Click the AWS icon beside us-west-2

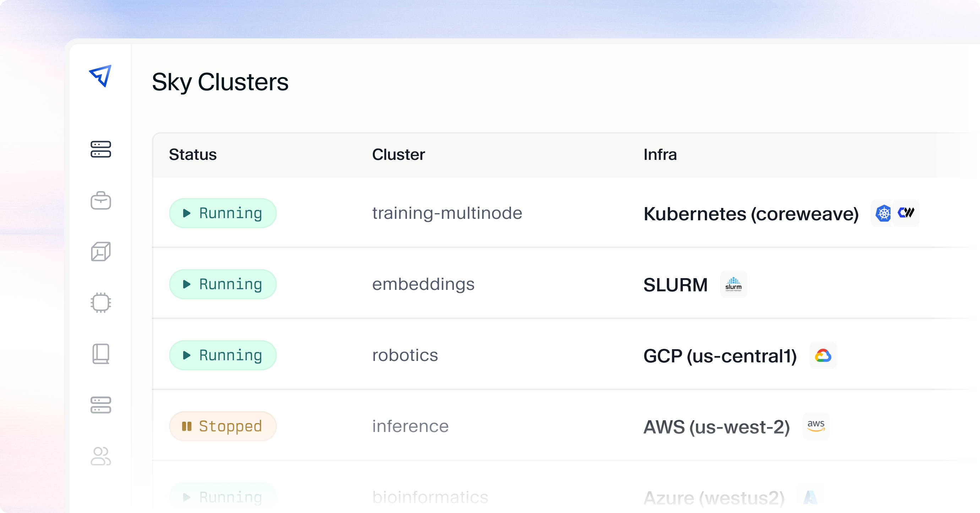pos(815,426)
